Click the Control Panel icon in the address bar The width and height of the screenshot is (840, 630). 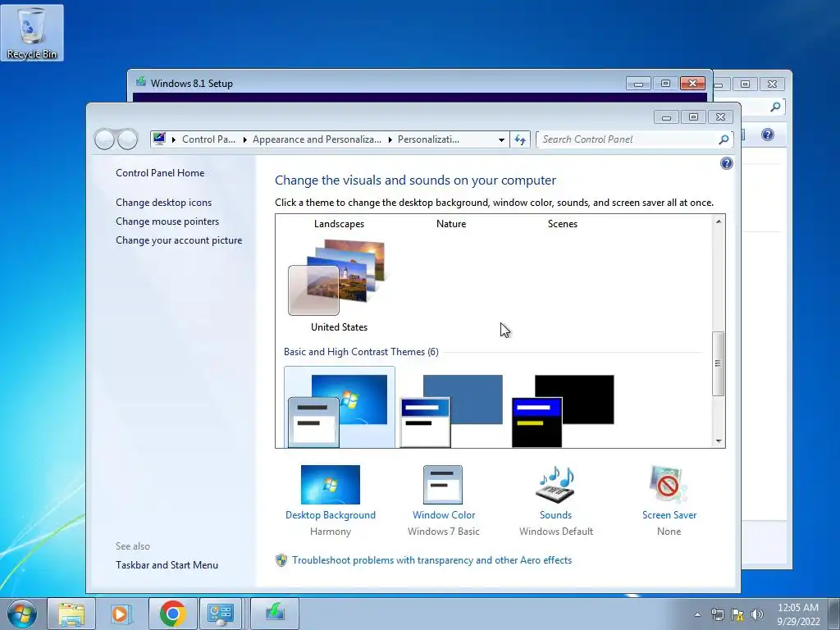[159, 139]
